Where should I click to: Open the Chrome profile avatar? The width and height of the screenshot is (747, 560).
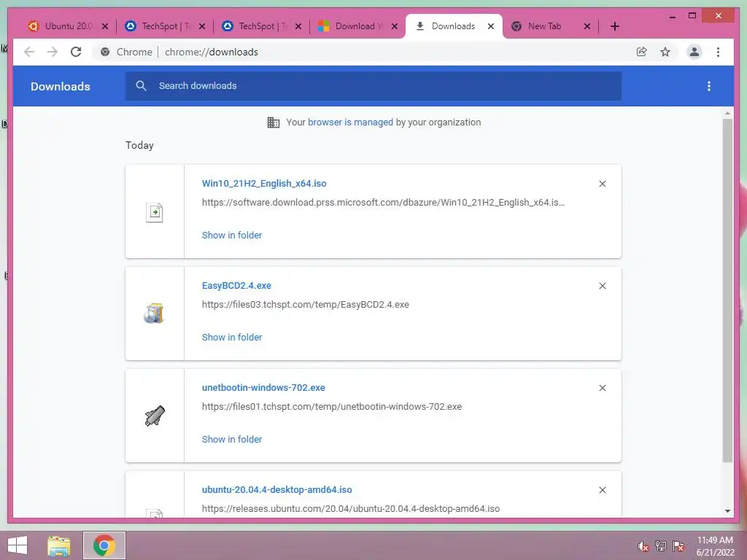point(694,52)
